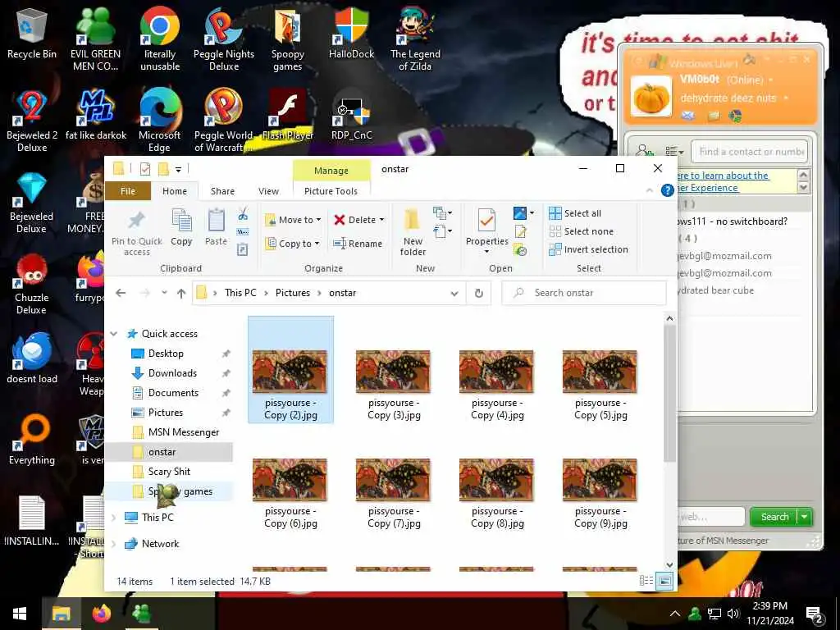Collapse the ribbon with the chevron
Image resolution: width=840 pixels, height=630 pixels.
(x=650, y=190)
